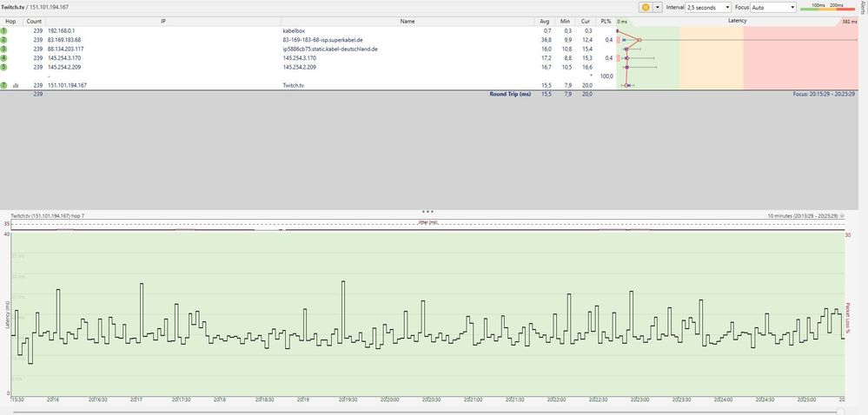
Task: Select IP address 145.254.3.170 in IP column
Action: pyautogui.click(x=64, y=58)
